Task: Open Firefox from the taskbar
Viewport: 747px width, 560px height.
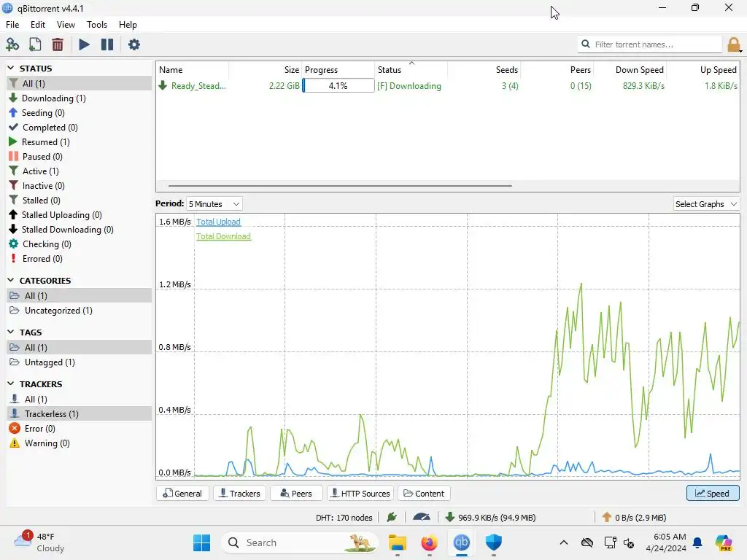Action: [429, 542]
